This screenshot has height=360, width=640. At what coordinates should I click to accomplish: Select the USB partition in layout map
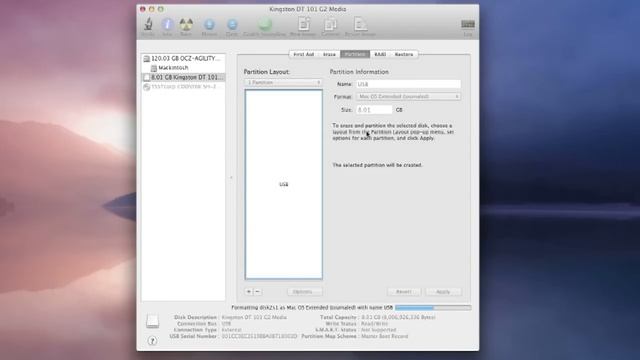pyautogui.click(x=284, y=184)
